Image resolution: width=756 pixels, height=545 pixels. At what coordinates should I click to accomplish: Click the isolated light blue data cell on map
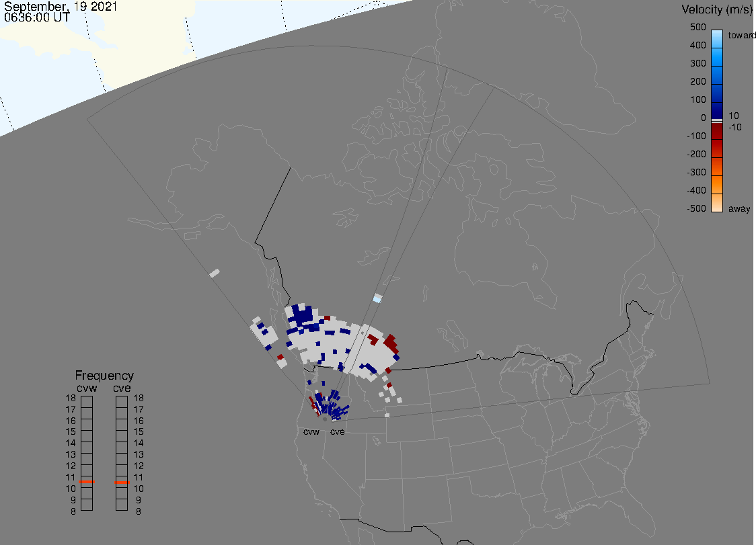(x=377, y=298)
